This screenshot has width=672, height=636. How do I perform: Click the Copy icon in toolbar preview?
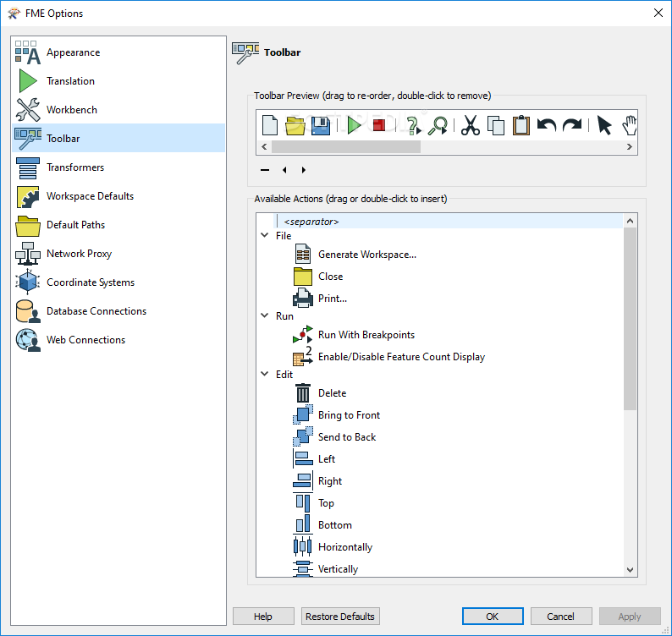coord(496,125)
